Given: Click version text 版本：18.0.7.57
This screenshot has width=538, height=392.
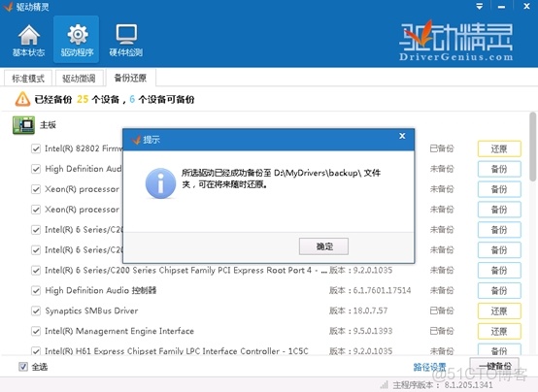Looking at the screenshot, I should click(x=358, y=310).
